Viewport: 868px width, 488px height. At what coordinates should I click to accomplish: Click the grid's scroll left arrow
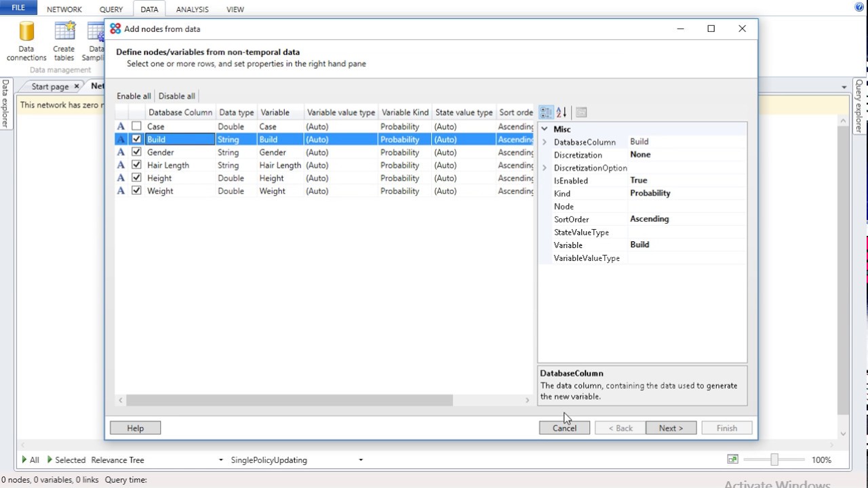tap(121, 401)
